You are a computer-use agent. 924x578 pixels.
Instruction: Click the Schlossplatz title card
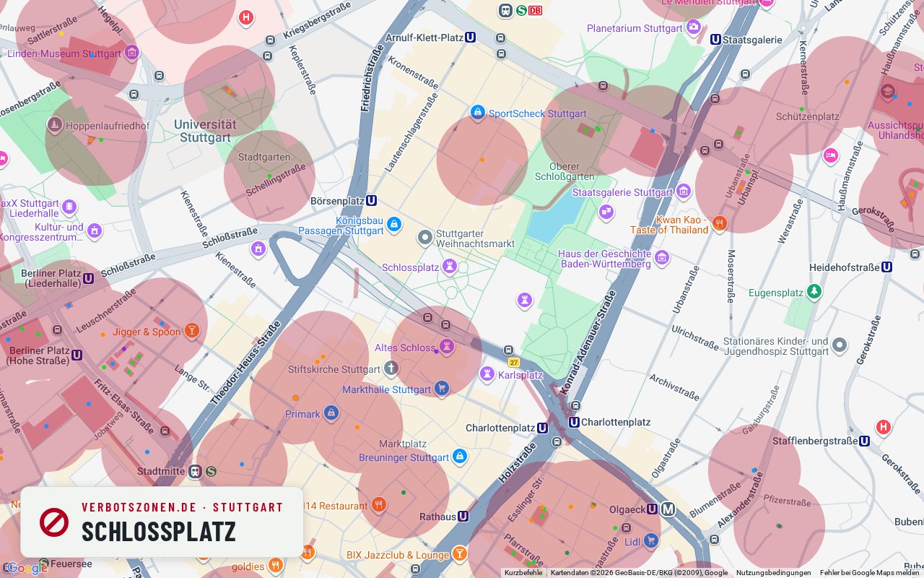point(162,522)
